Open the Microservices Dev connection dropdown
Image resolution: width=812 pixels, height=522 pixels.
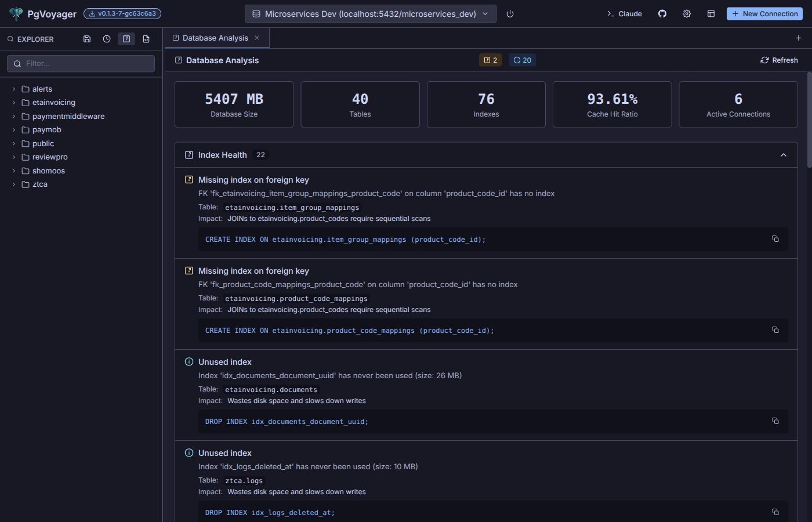371,14
